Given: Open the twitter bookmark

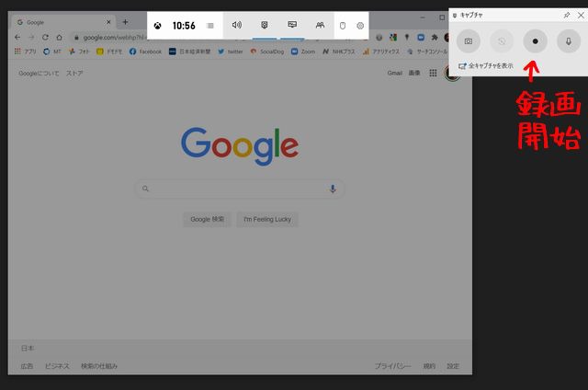Looking at the screenshot, I should [231, 52].
